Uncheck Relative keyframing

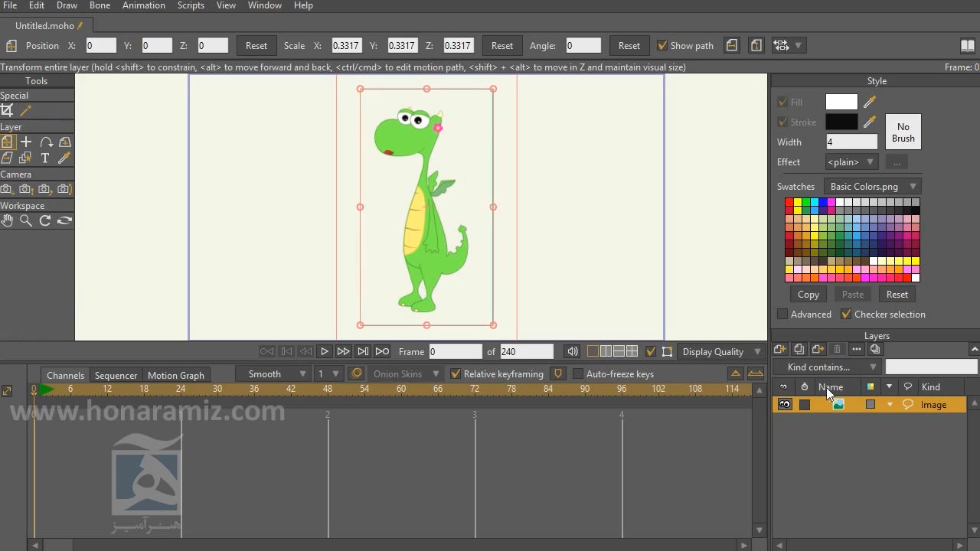click(x=456, y=373)
